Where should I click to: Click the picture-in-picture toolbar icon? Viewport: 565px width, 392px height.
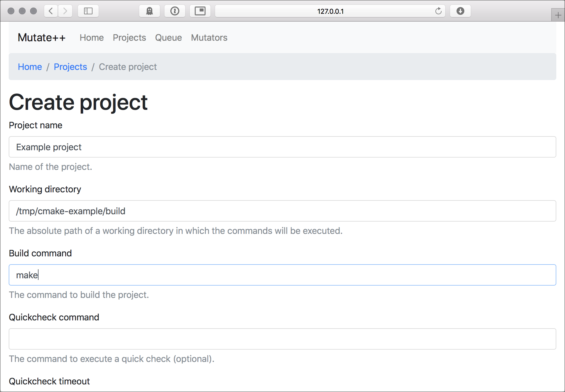pyautogui.click(x=200, y=11)
